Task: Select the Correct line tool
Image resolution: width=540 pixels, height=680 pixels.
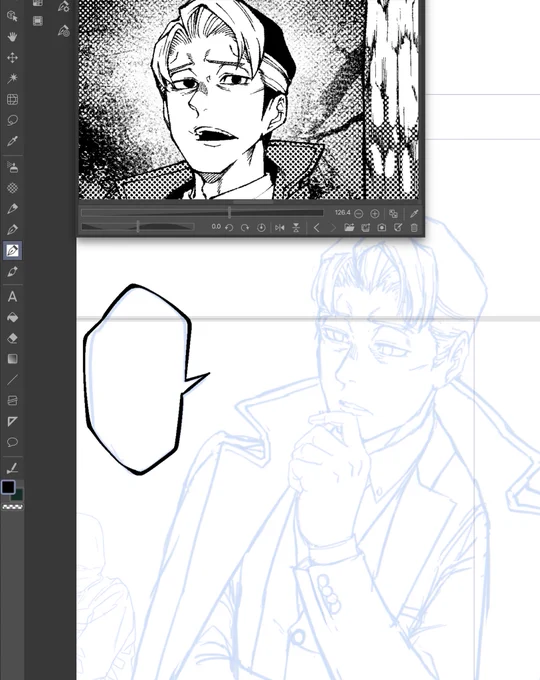Action: pyautogui.click(x=12, y=468)
